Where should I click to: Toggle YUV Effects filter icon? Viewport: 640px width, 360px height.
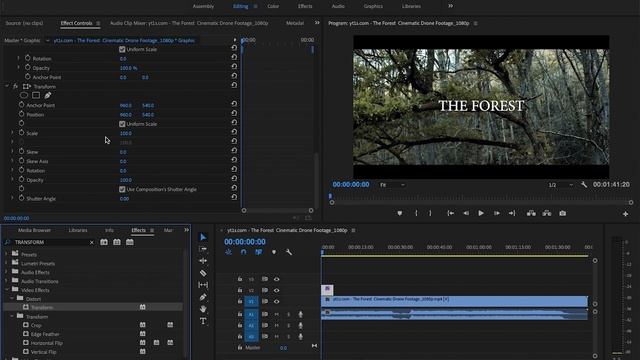(x=130, y=242)
